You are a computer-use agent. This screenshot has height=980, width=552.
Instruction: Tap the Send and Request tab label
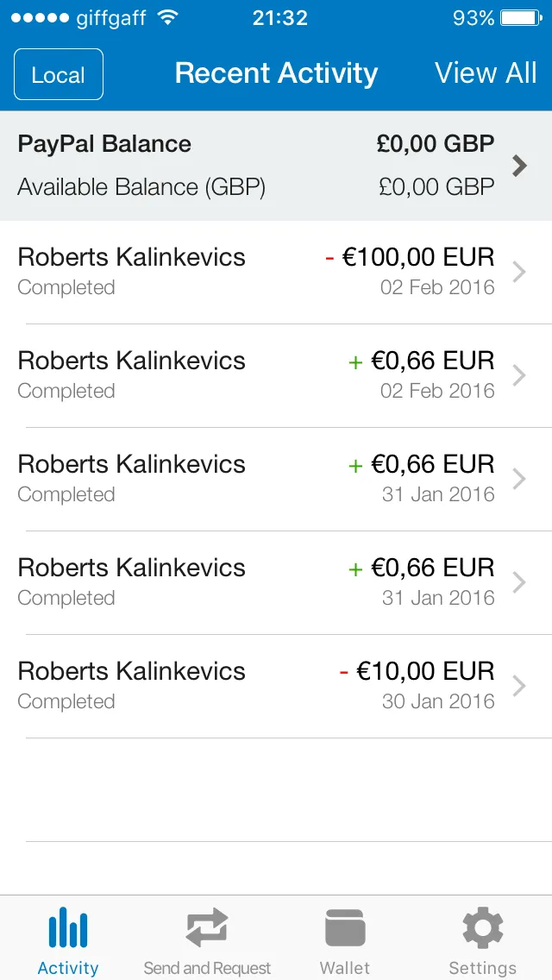(x=207, y=968)
